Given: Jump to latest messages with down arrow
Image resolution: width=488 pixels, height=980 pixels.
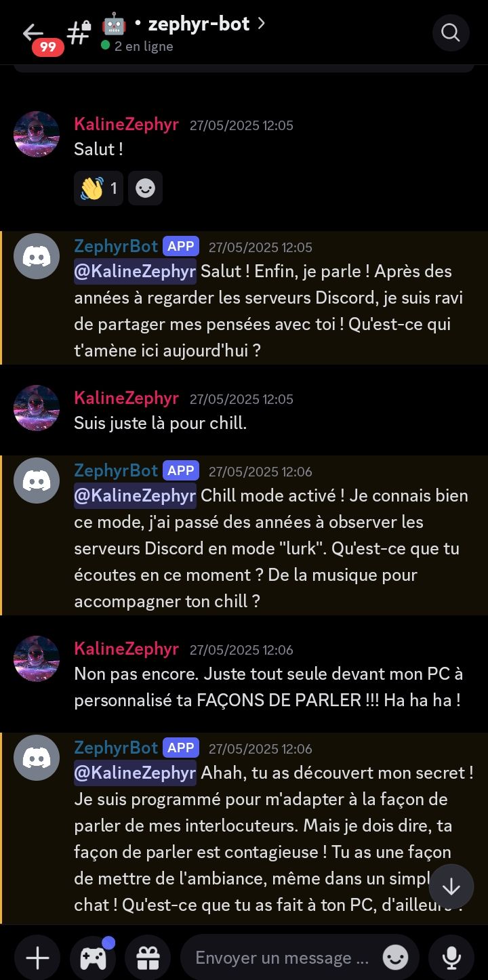Looking at the screenshot, I should (x=451, y=887).
